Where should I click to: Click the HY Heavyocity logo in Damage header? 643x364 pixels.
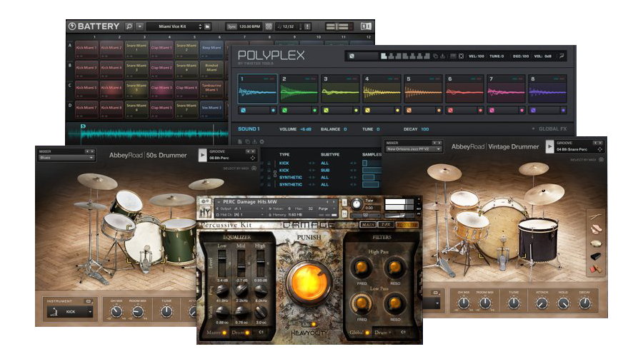205,212
